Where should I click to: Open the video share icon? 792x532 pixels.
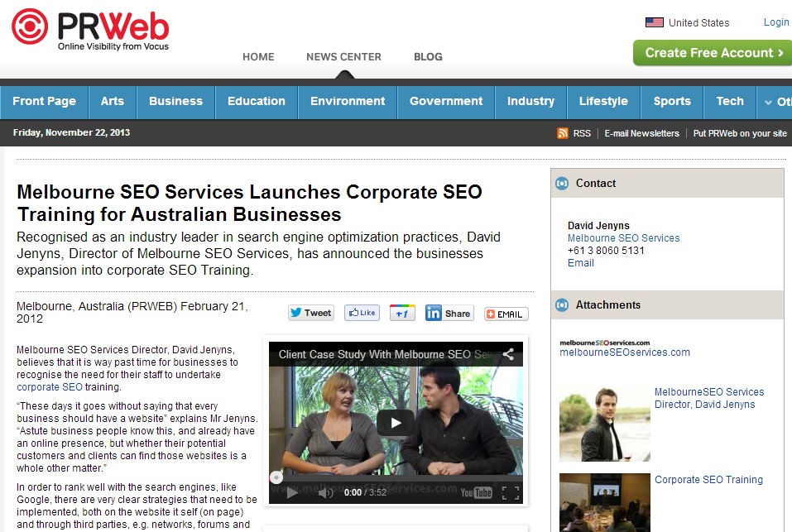click(x=508, y=354)
